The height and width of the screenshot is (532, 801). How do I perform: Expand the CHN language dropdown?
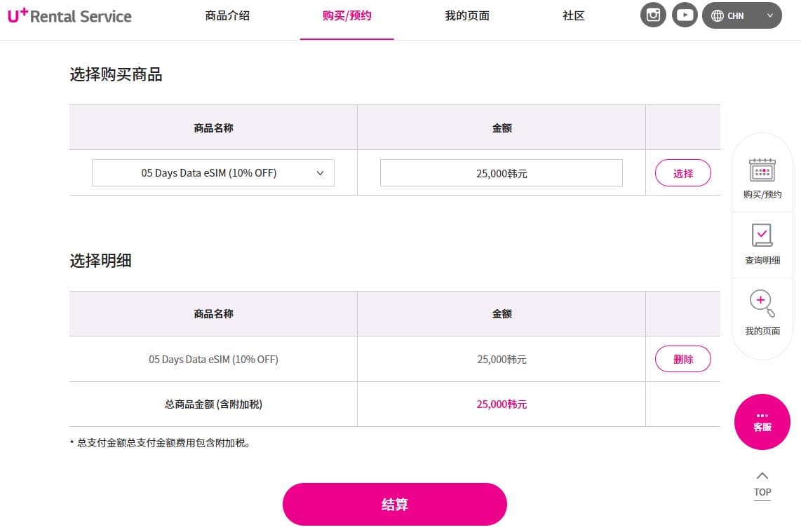click(x=742, y=15)
